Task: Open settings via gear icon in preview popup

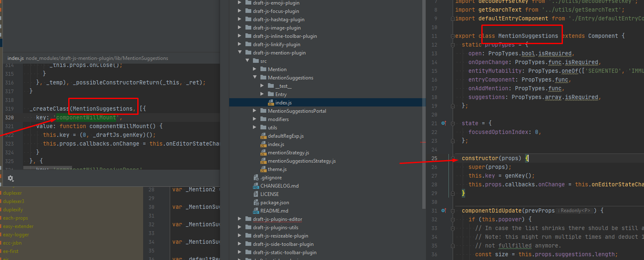Action: pos(10,178)
